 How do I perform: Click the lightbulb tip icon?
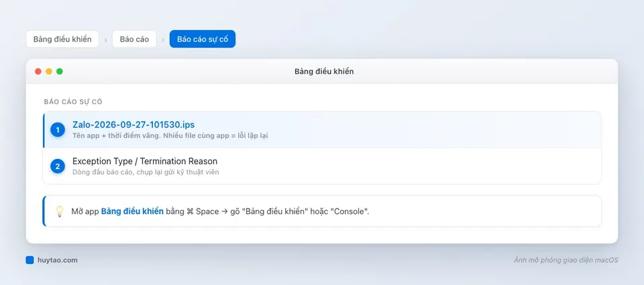tap(60, 211)
